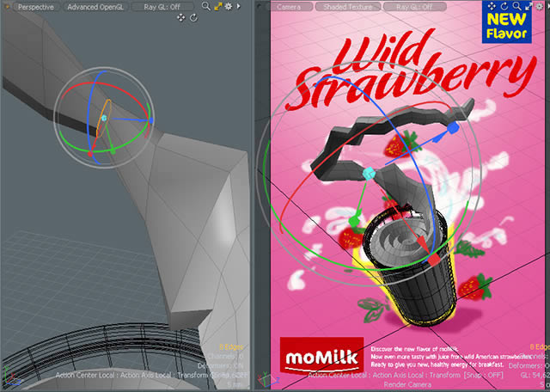This screenshot has height=392, width=550.
Task: Click the rotate view icon in Camera viewport
Action: click(504, 6)
